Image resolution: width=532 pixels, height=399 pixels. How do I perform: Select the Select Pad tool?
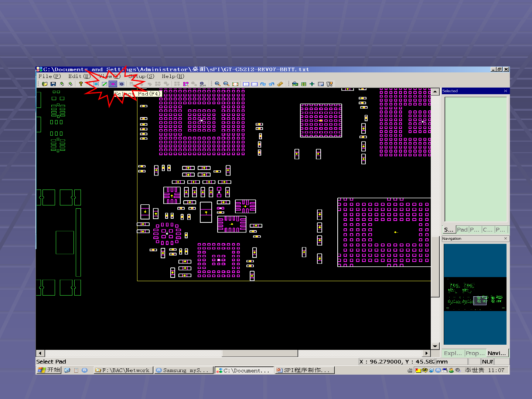113,84
